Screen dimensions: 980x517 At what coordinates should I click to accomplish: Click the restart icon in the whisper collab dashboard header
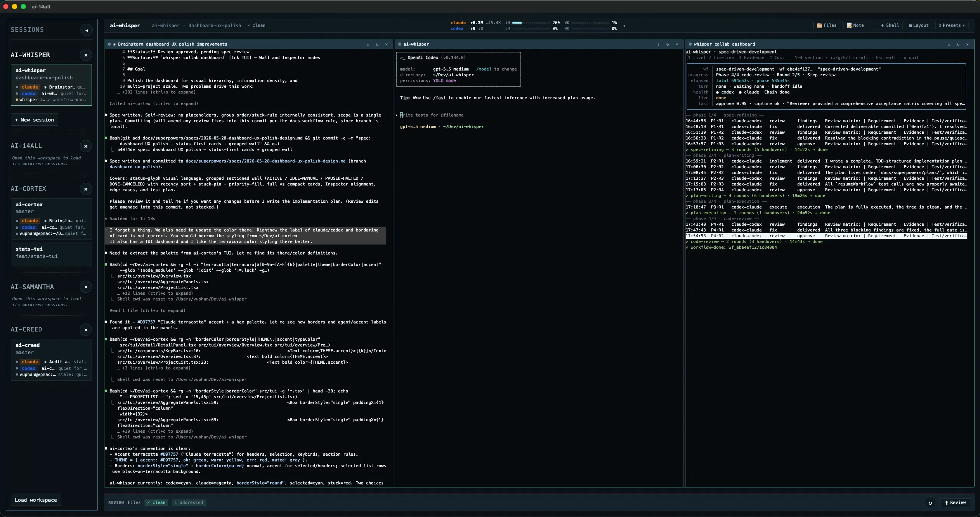click(958, 44)
